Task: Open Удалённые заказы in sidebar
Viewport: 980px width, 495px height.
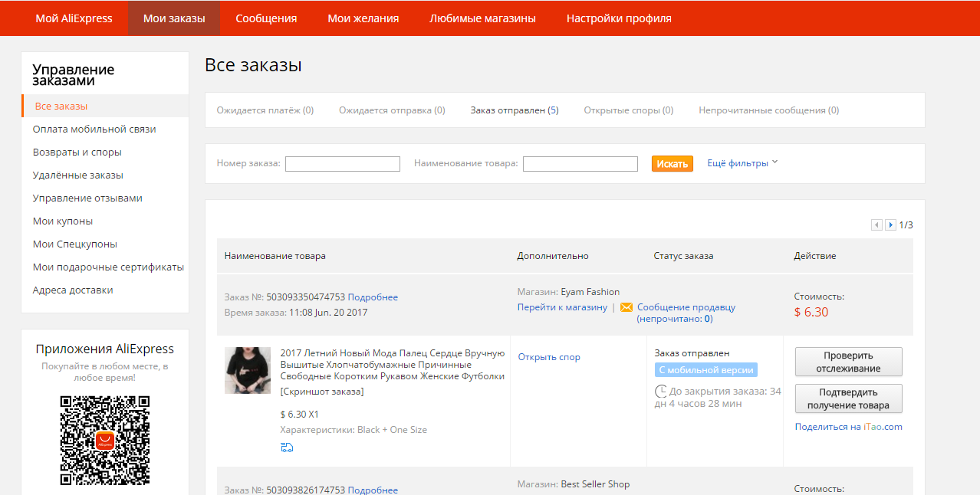Action: tap(78, 175)
